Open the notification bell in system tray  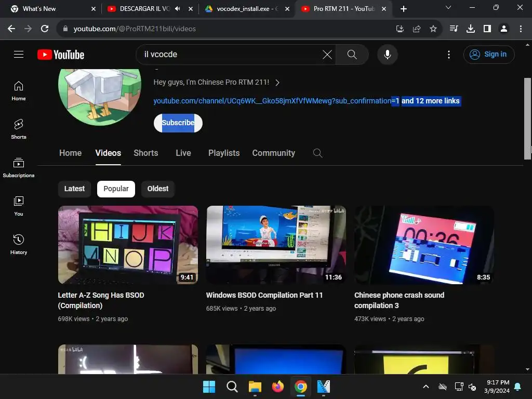pyautogui.click(x=518, y=387)
